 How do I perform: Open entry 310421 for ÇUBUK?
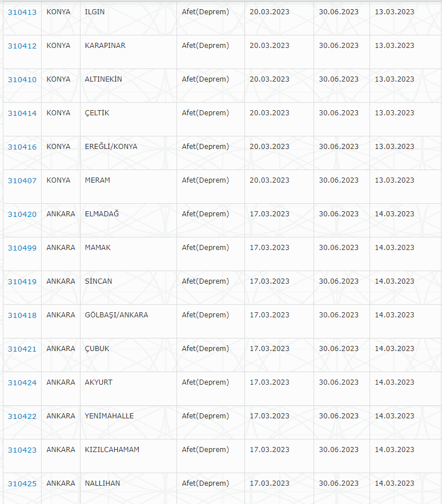pyautogui.click(x=22, y=349)
